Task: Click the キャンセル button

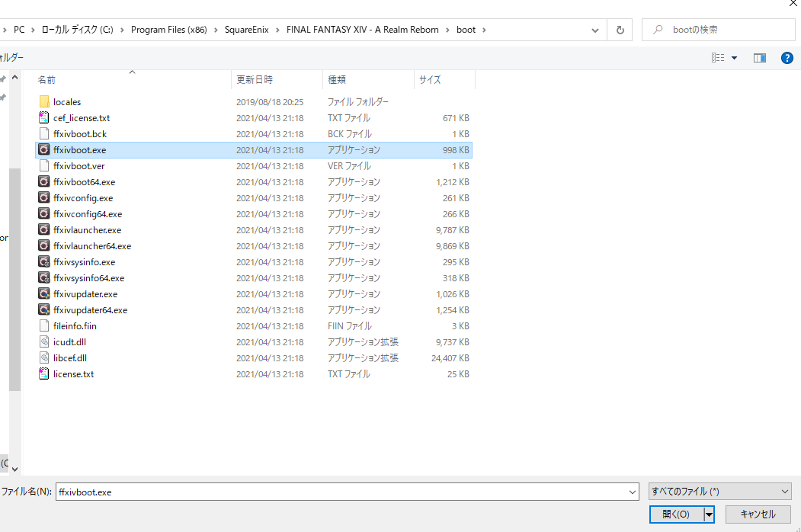Action: click(758, 514)
